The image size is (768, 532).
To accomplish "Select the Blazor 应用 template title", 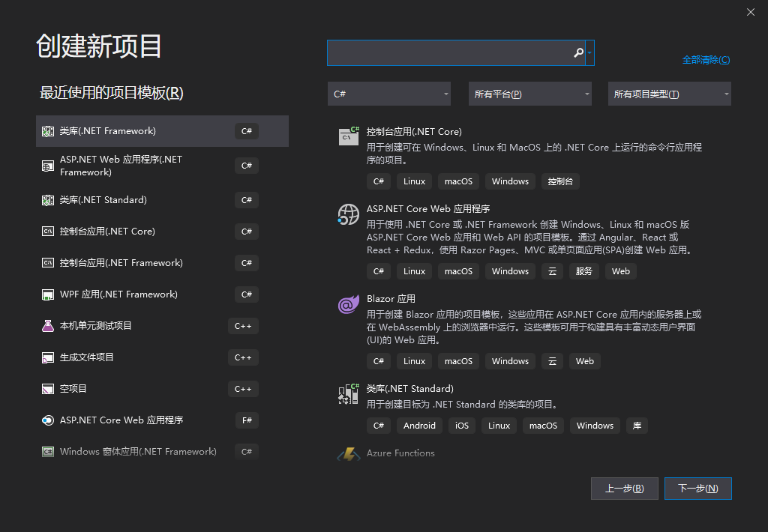I will pyautogui.click(x=391, y=298).
